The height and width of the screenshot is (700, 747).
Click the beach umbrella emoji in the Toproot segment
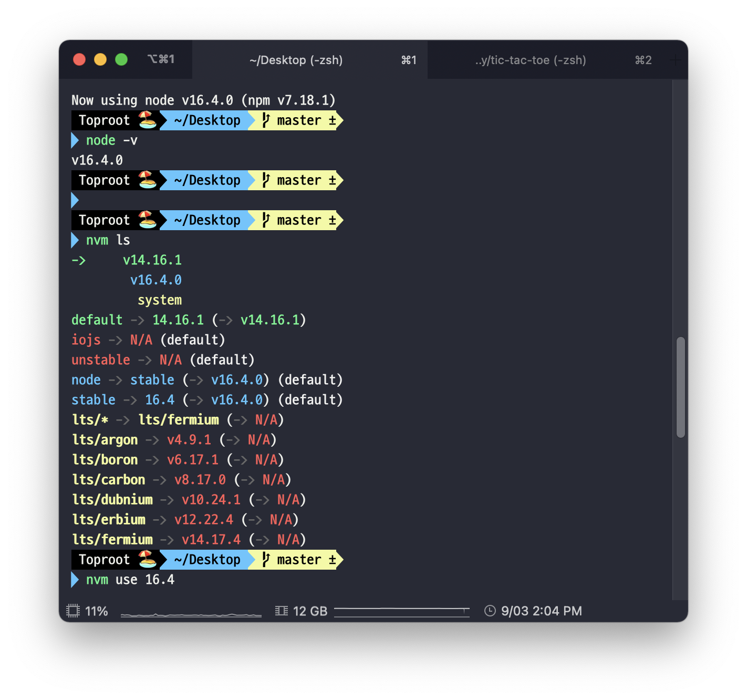[x=147, y=559]
